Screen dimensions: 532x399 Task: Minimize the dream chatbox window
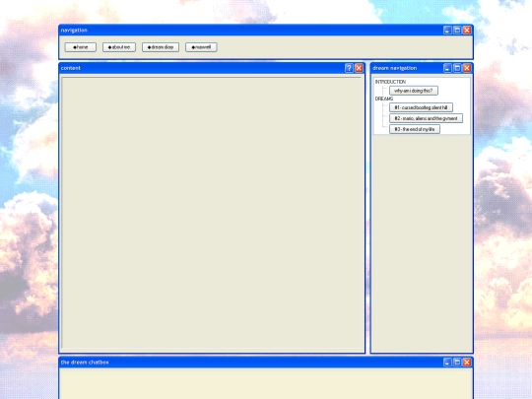(x=447, y=363)
